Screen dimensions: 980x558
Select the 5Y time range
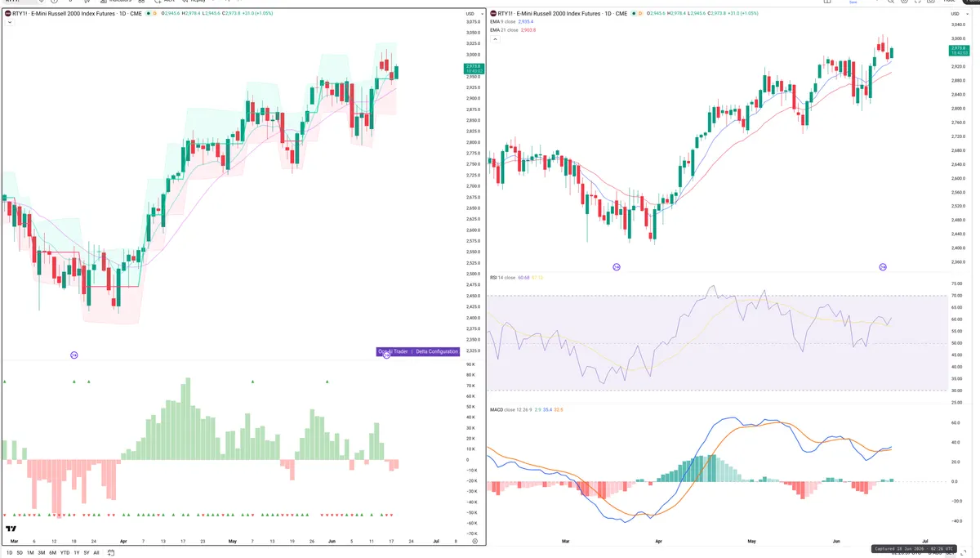coord(87,553)
